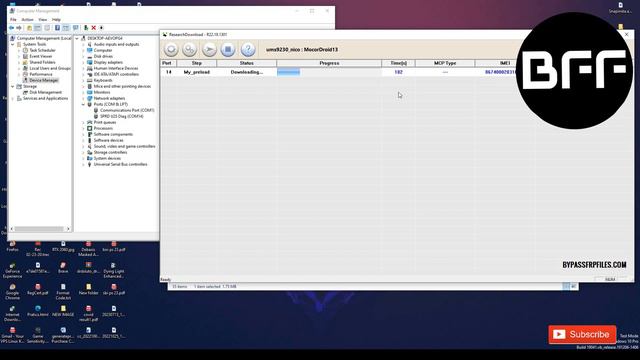Click the Port column header

(168, 63)
